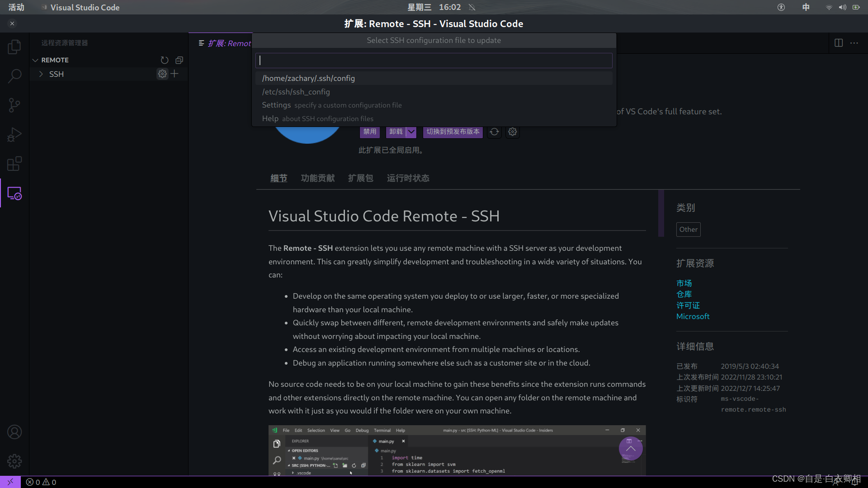Open SSH configuration gear icon
This screenshot has width=868, height=488.
pyautogui.click(x=162, y=74)
